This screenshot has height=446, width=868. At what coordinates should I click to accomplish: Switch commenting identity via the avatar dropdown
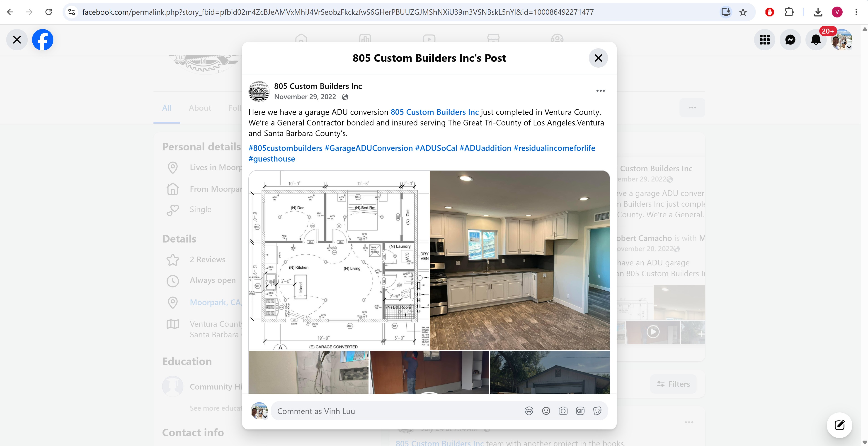pos(259,411)
